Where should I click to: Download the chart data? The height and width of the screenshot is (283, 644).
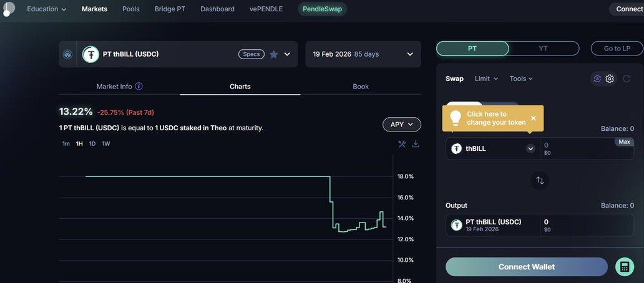pos(416,144)
